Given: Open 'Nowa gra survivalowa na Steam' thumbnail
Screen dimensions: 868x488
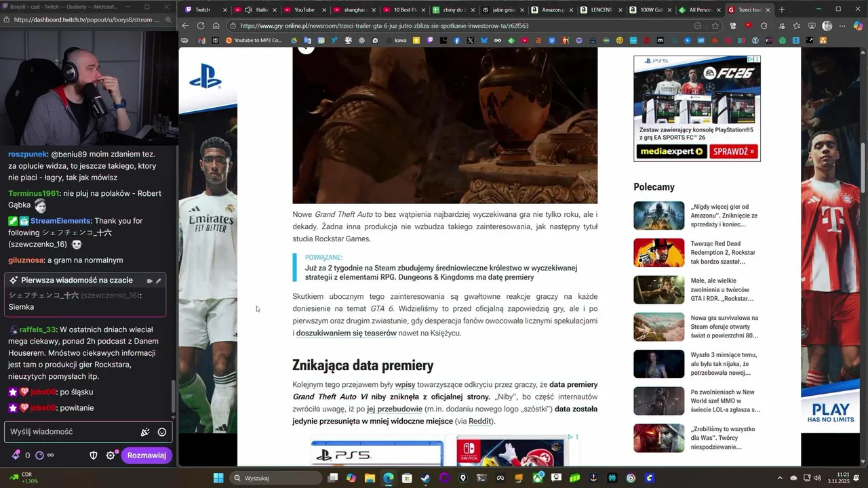Looking at the screenshot, I should [x=658, y=327].
